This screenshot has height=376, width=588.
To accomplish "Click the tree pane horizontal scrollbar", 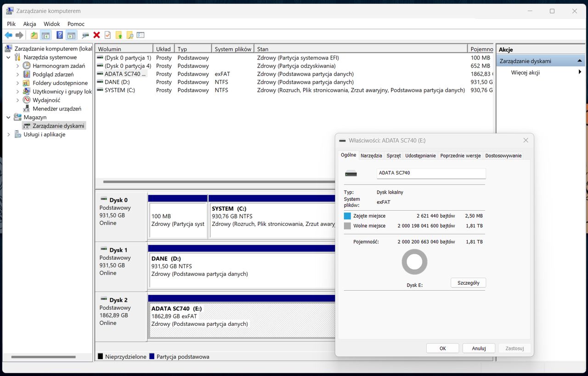I will pyautogui.click(x=43, y=357).
